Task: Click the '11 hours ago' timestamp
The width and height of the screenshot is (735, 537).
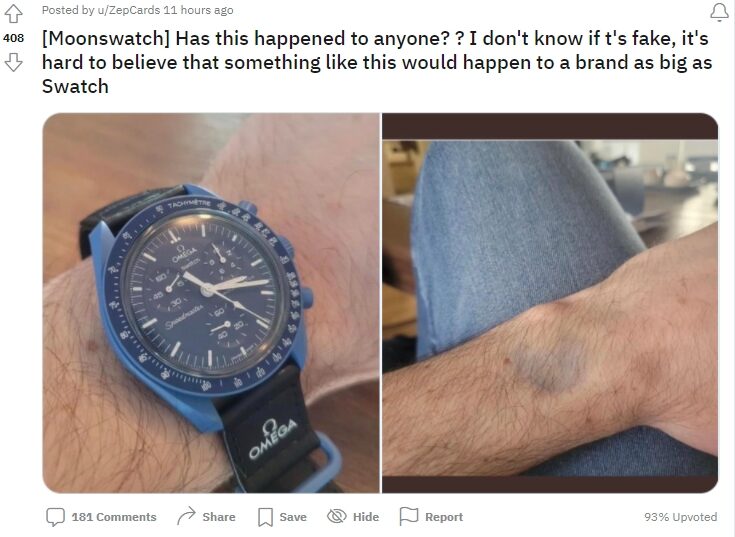Action: pos(198,10)
